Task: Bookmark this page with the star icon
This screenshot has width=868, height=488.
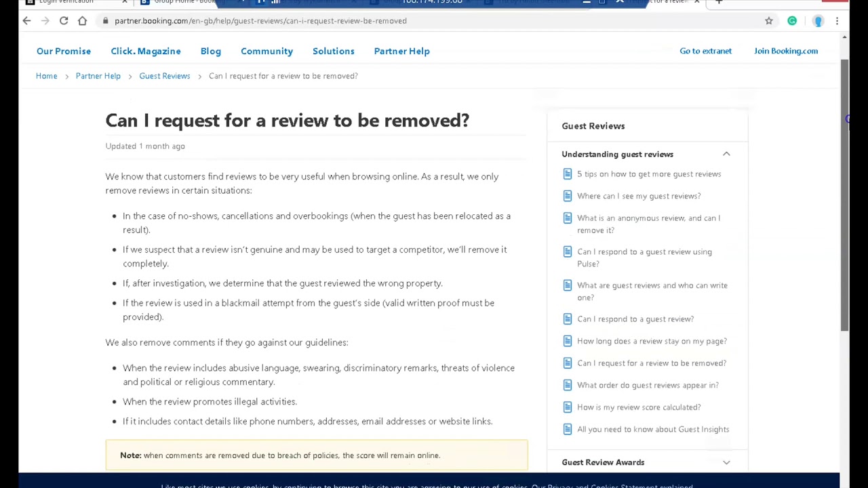Action: [769, 21]
